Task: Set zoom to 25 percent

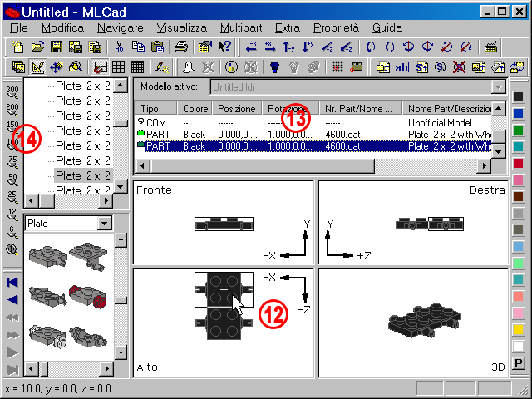Action: click(x=12, y=198)
